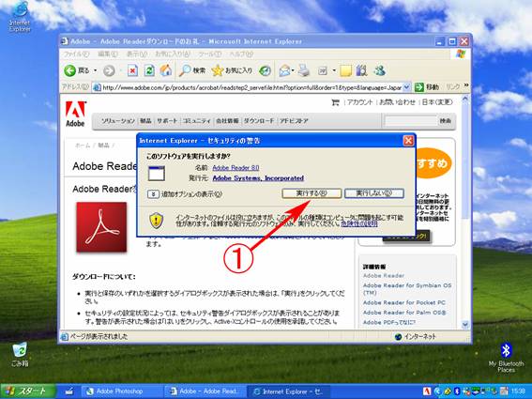This screenshot has width=532, height=399.
Task: Click the Downloads item in Adobe nav
Action: [259, 120]
